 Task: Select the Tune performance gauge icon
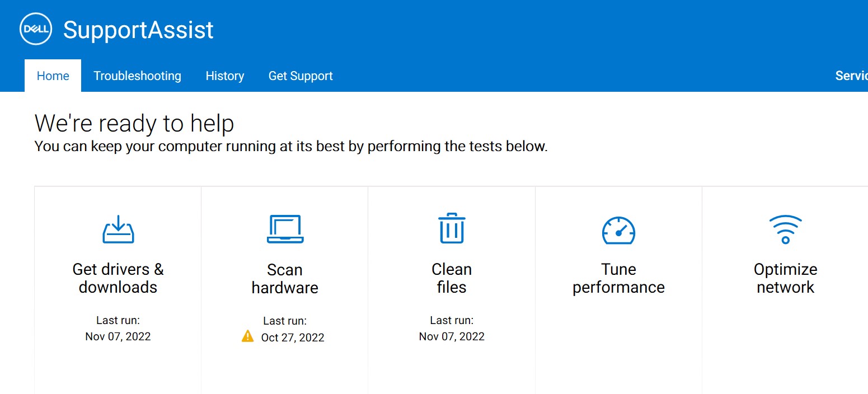tap(618, 230)
